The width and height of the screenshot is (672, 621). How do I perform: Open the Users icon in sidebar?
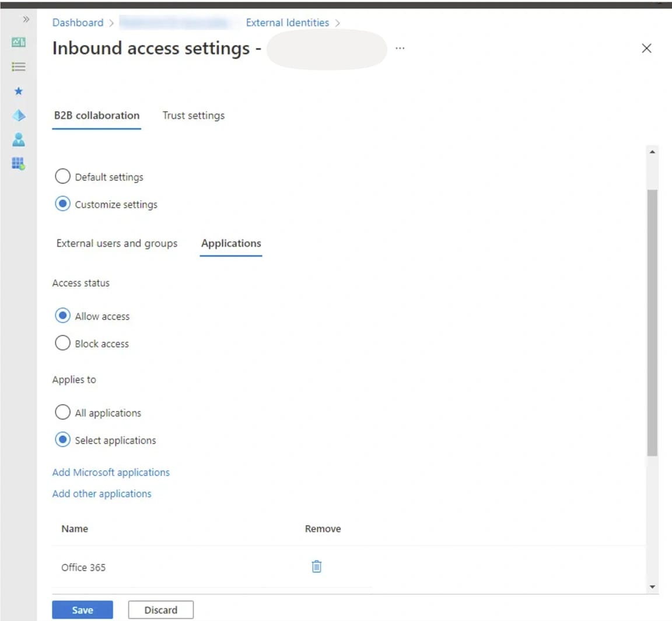click(19, 139)
